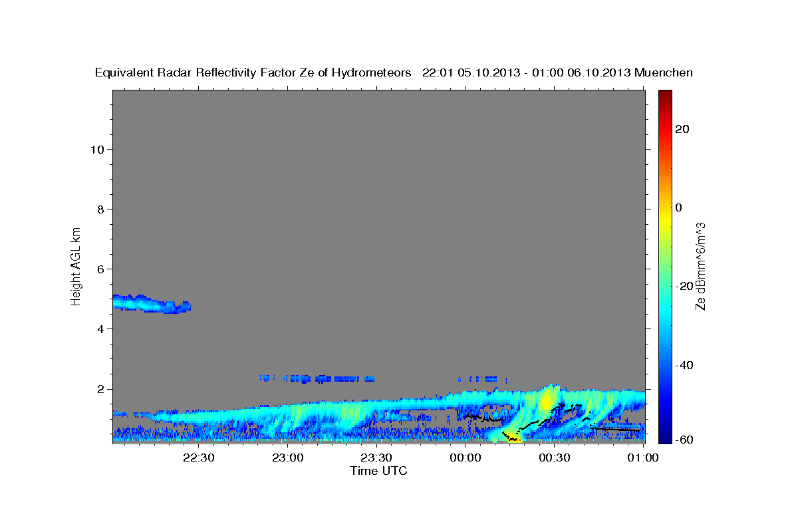Click the height tick label 4
The image size is (798, 532).
[x=101, y=329]
